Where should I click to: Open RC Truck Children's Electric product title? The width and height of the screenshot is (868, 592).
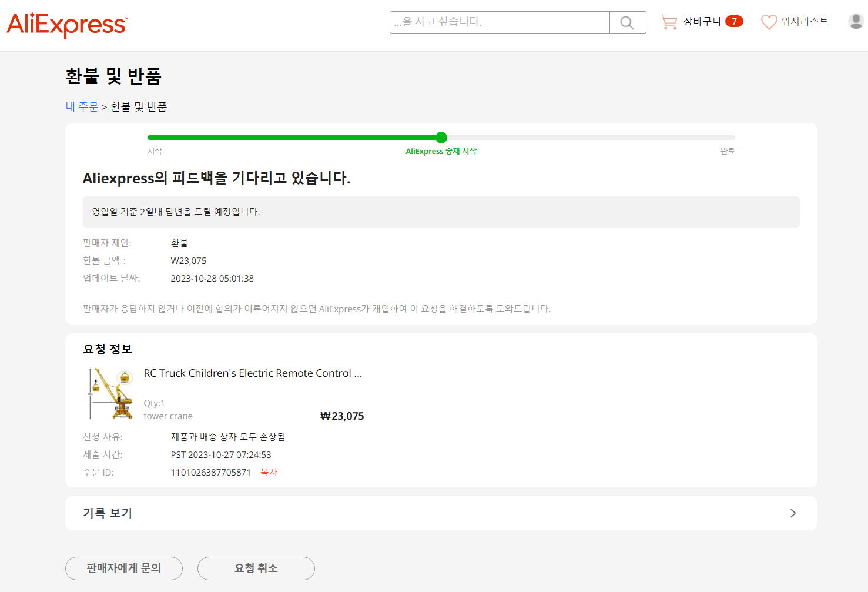tap(253, 373)
